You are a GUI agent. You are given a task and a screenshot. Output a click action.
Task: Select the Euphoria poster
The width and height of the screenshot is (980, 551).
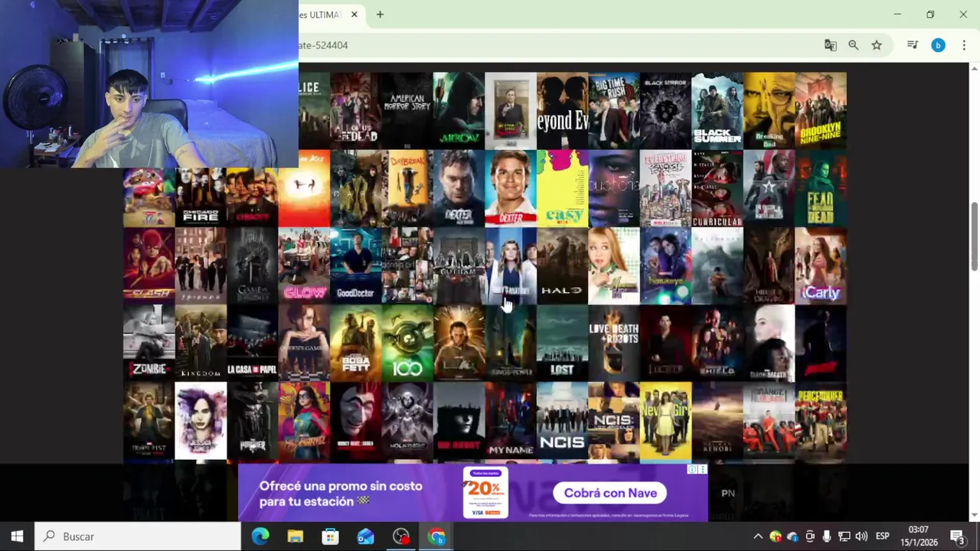[x=614, y=188]
